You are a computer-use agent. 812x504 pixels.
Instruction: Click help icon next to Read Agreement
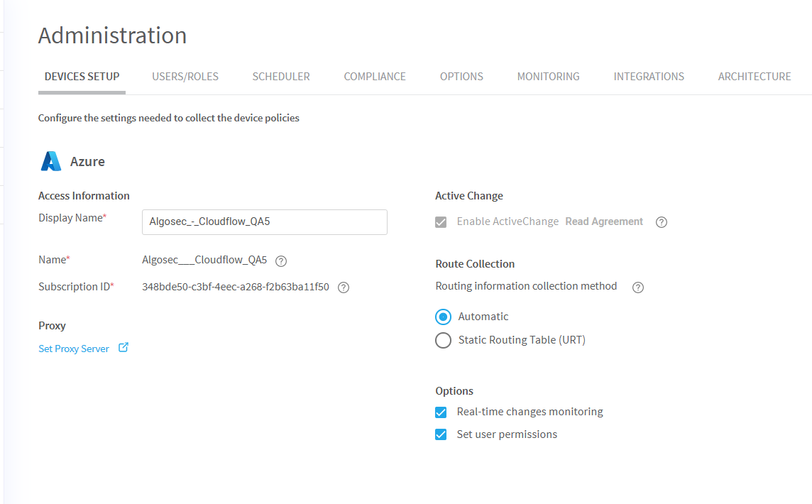pos(662,222)
